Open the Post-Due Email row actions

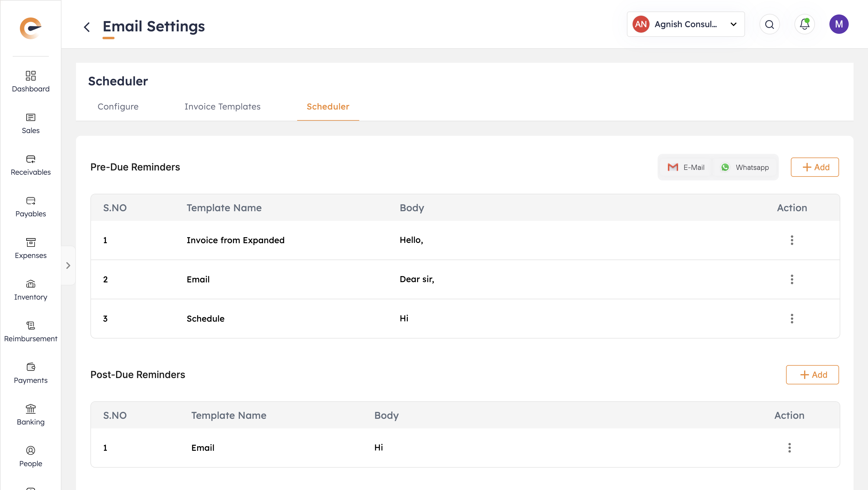coord(789,448)
